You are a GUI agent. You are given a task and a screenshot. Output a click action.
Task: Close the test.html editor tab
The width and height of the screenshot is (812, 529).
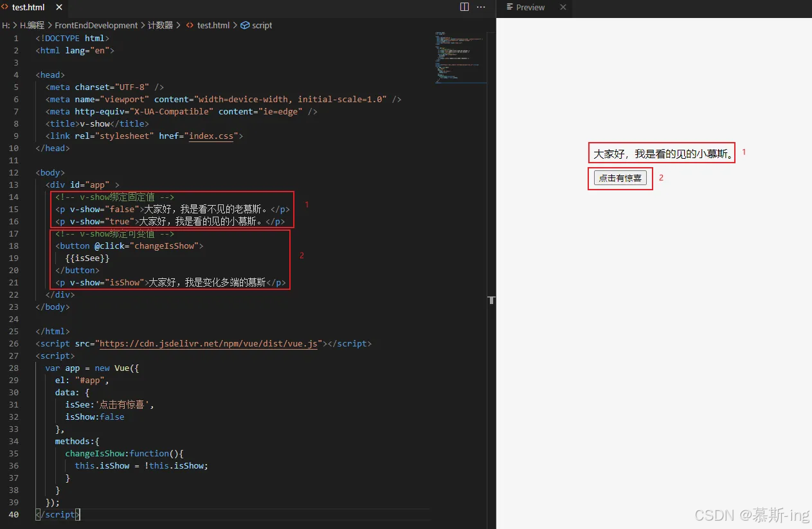[x=60, y=7]
